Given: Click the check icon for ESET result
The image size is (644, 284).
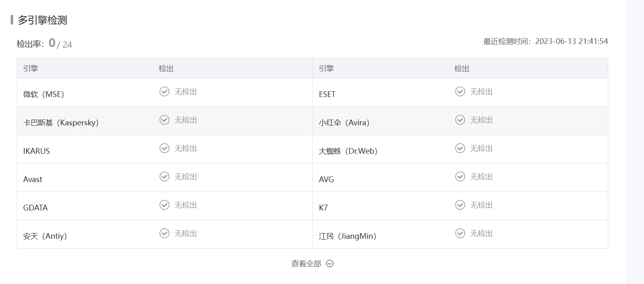Looking at the screenshot, I should click(460, 91).
